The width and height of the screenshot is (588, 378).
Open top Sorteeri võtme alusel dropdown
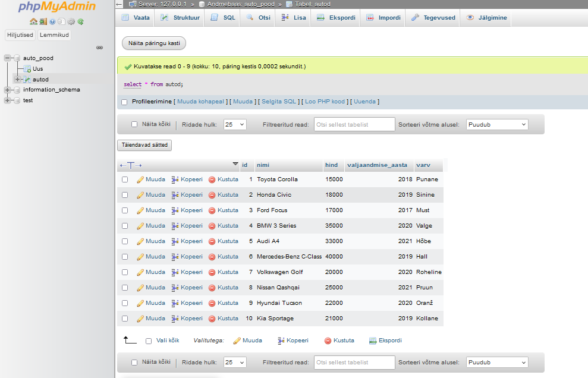click(x=497, y=125)
